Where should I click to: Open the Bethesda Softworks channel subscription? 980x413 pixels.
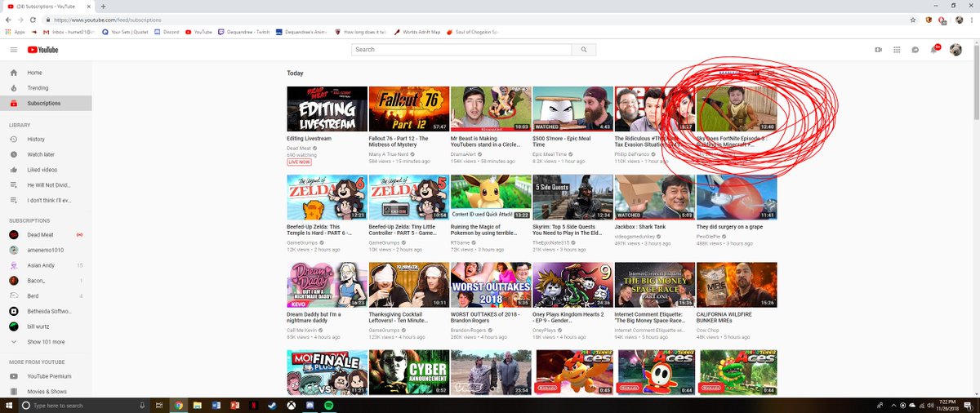point(46,311)
